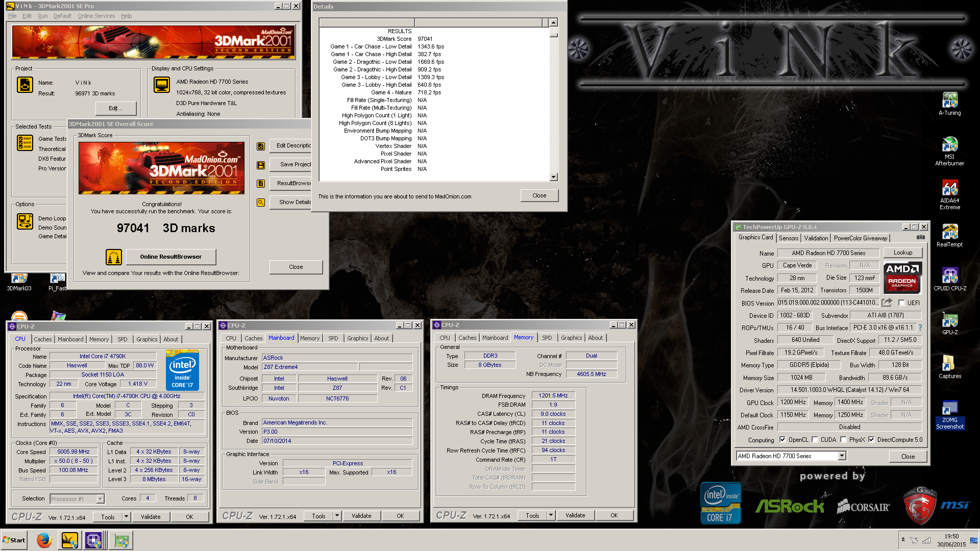Open GPU-Z desktop shortcut
The image size is (980, 551).
click(x=949, y=323)
